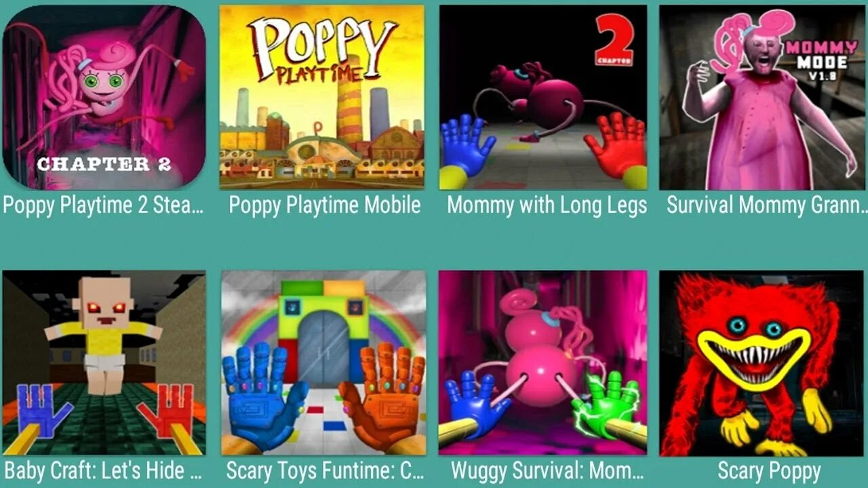This screenshot has height=488, width=868.
Task: Select the 'Mommy with Long Legs' label
Action: (x=547, y=205)
